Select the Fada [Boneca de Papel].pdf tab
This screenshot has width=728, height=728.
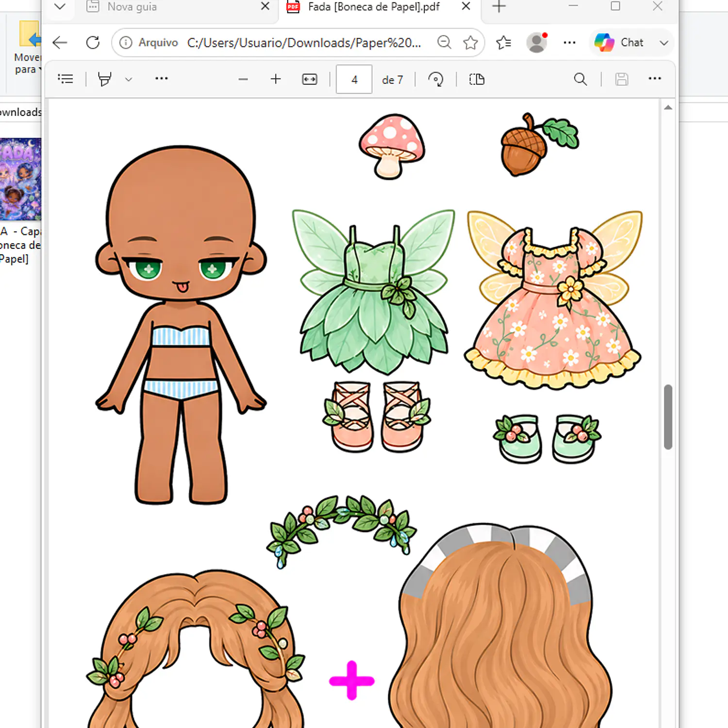coord(374,7)
